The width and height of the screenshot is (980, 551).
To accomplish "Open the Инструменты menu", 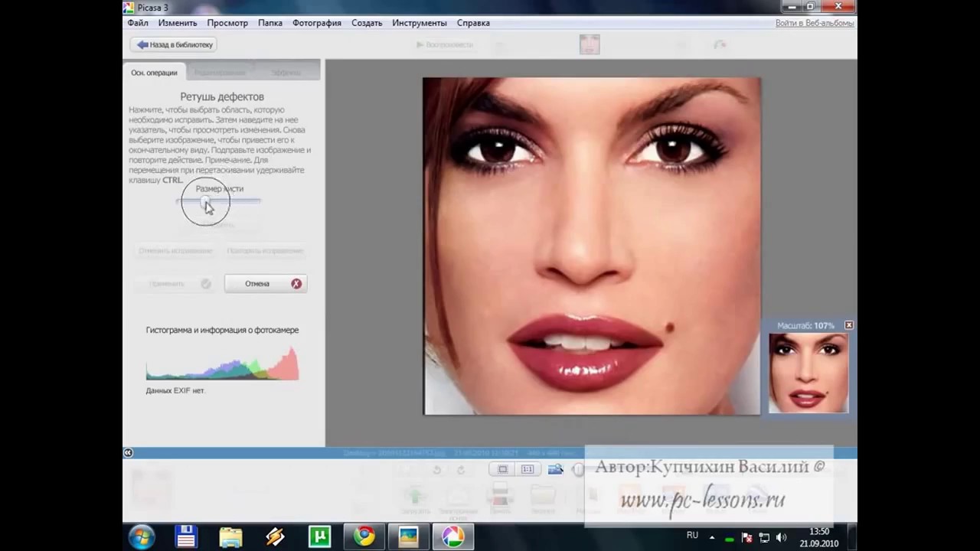I will pyautogui.click(x=420, y=23).
